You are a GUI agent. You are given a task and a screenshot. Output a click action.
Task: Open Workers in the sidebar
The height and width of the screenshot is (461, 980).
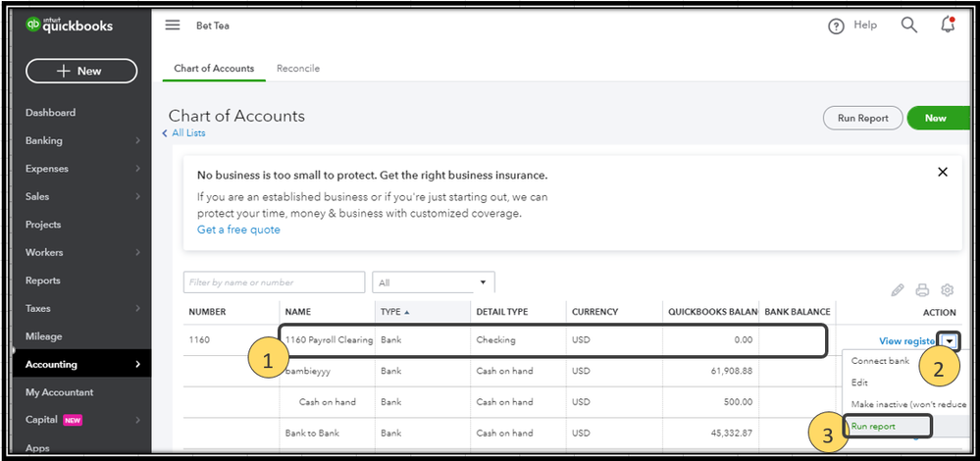[44, 252]
